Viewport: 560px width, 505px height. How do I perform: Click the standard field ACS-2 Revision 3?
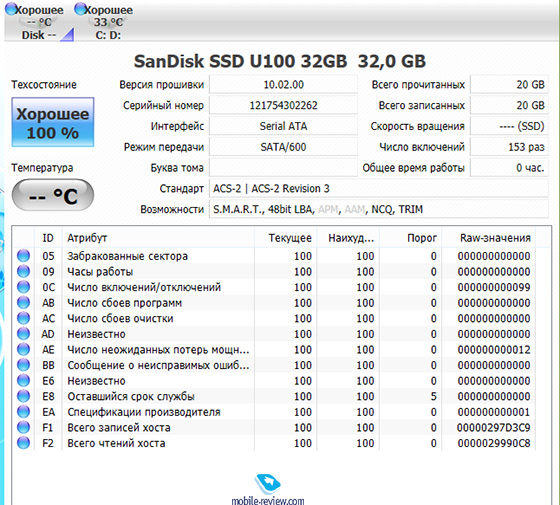pyautogui.click(x=379, y=188)
